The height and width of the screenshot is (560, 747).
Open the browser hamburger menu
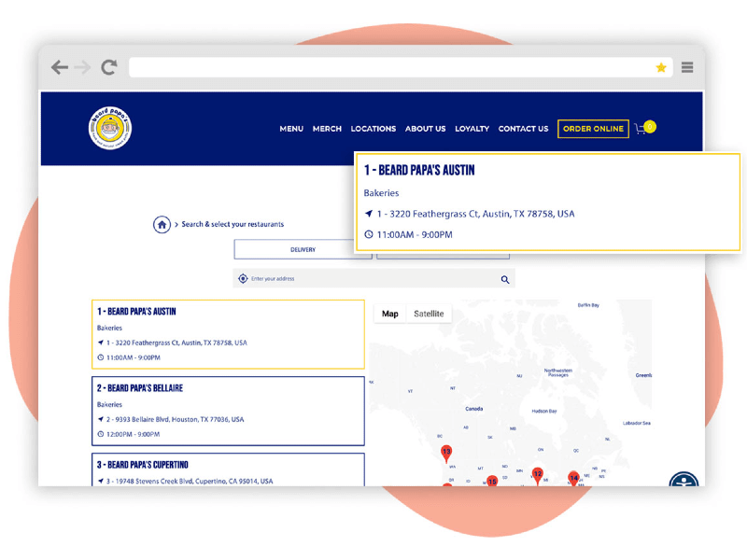point(687,67)
